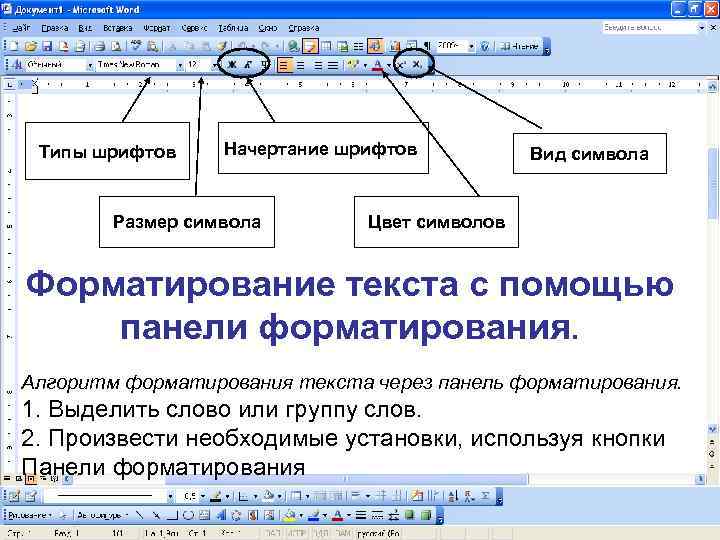Draw a Rectangle with Drawing toolbar
Screen dimensions: 720x540
[x=172, y=515]
